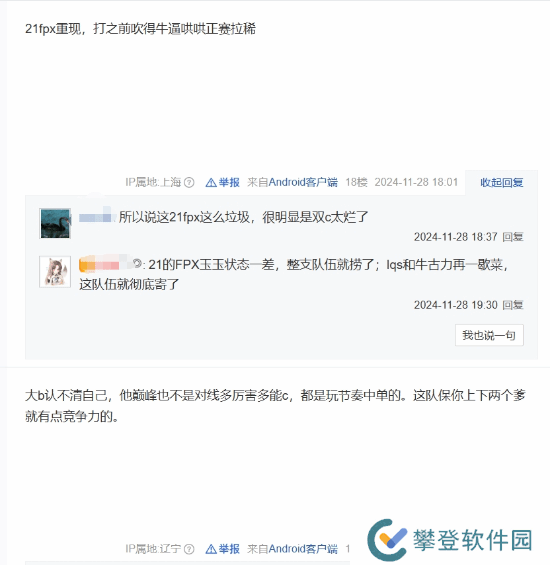The width and height of the screenshot is (550, 565).
Task: Open the cat-girl avatar thumbnail
Action: click(x=55, y=272)
